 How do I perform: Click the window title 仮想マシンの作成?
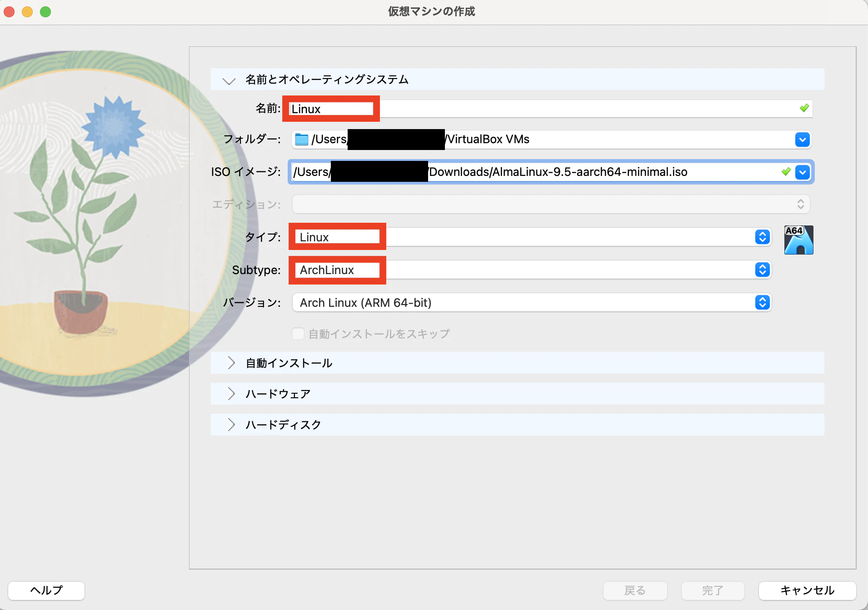pyautogui.click(x=431, y=11)
